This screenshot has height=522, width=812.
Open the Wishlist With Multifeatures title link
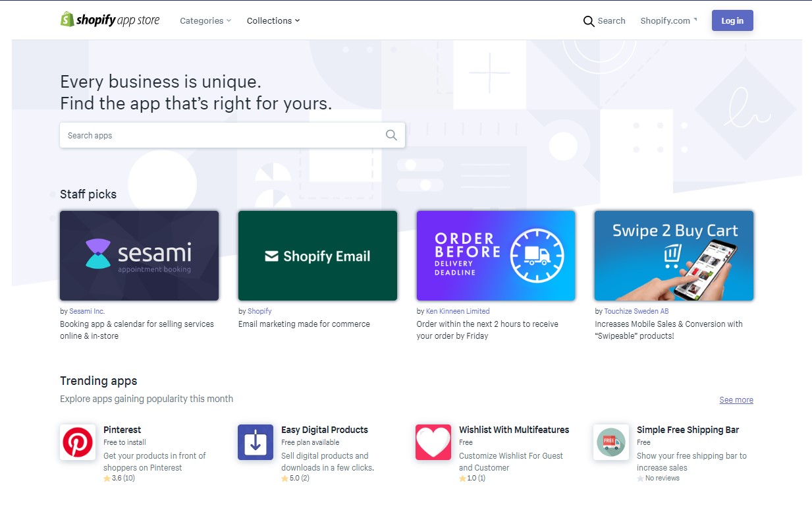(514, 430)
